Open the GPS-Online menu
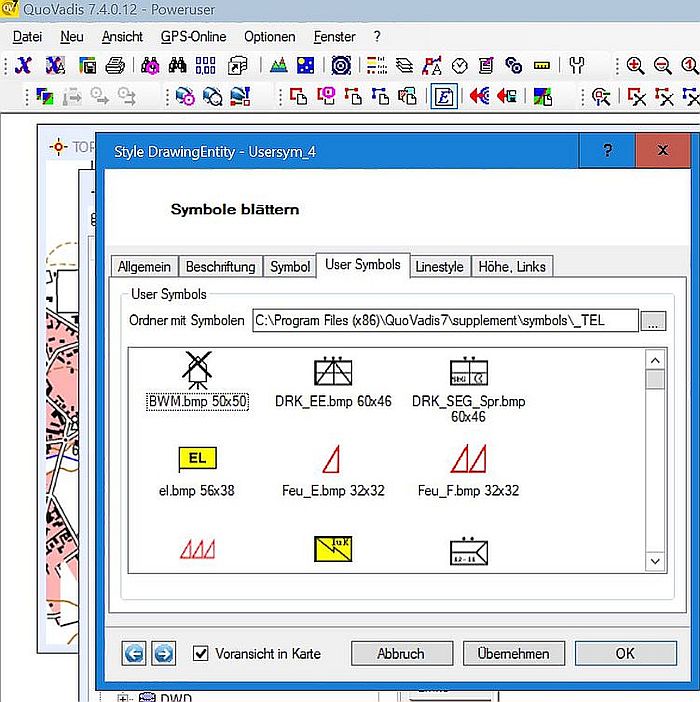This screenshot has width=700, height=702. point(193,37)
